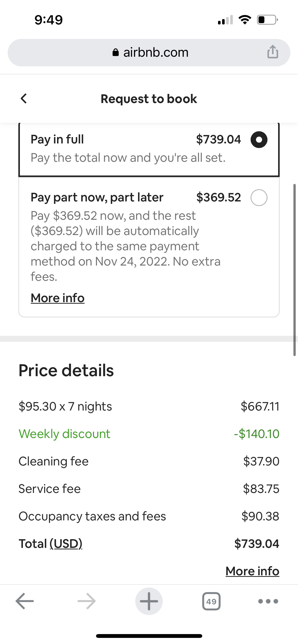Screen dimensions: 298x644
Task: Click the page scrollbar on the right
Action: (x=294, y=270)
